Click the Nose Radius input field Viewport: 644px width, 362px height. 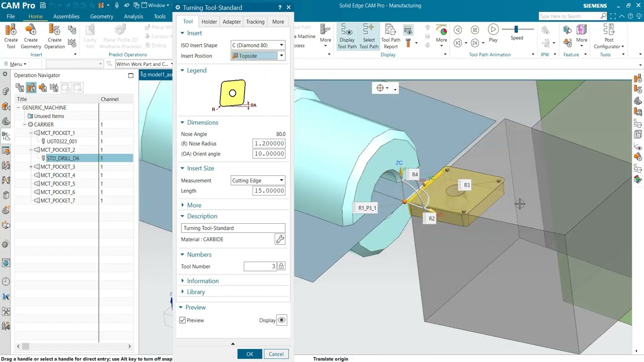pos(269,144)
